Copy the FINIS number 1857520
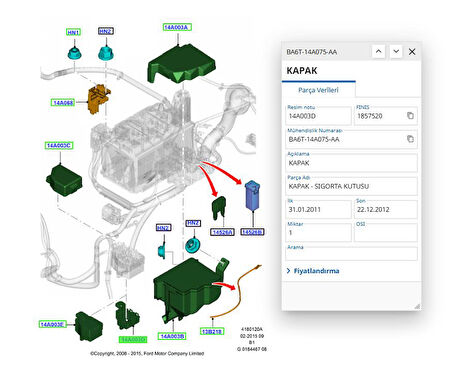The width and height of the screenshot is (452, 373). pyautogui.click(x=410, y=116)
